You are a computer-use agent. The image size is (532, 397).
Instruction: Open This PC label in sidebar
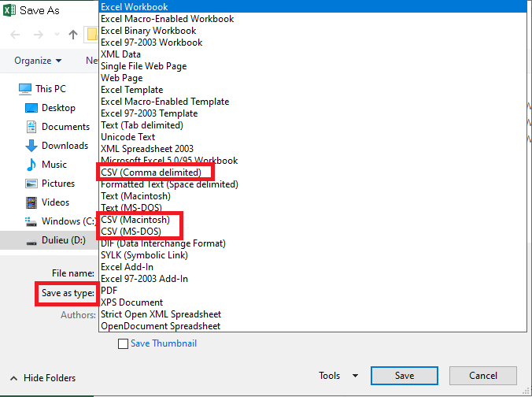coord(51,89)
